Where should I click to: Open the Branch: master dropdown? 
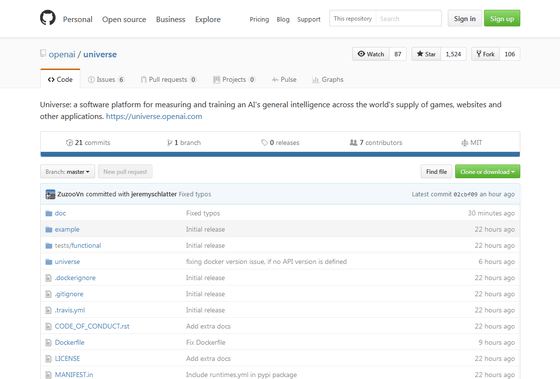click(x=68, y=171)
